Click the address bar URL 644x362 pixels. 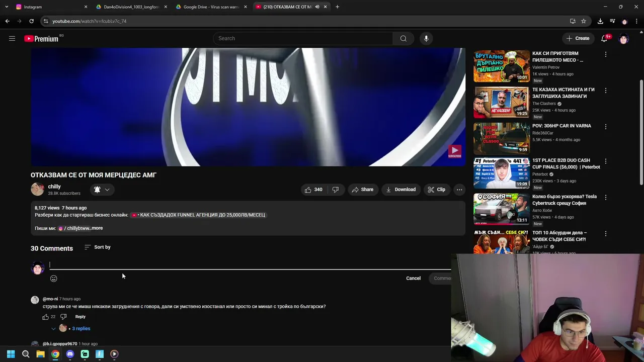[x=90, y=21]
